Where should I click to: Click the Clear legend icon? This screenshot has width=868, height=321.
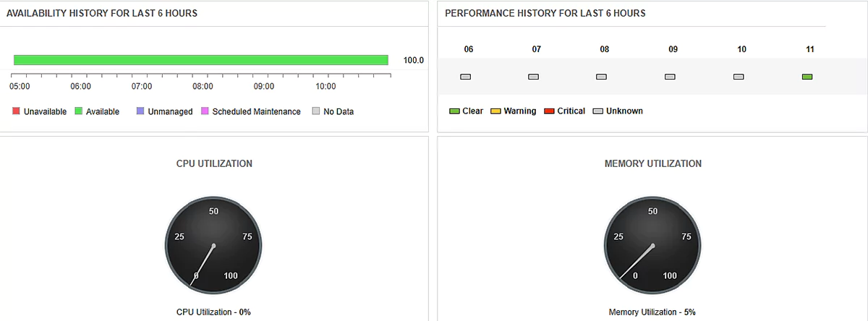tap(454, 111)
